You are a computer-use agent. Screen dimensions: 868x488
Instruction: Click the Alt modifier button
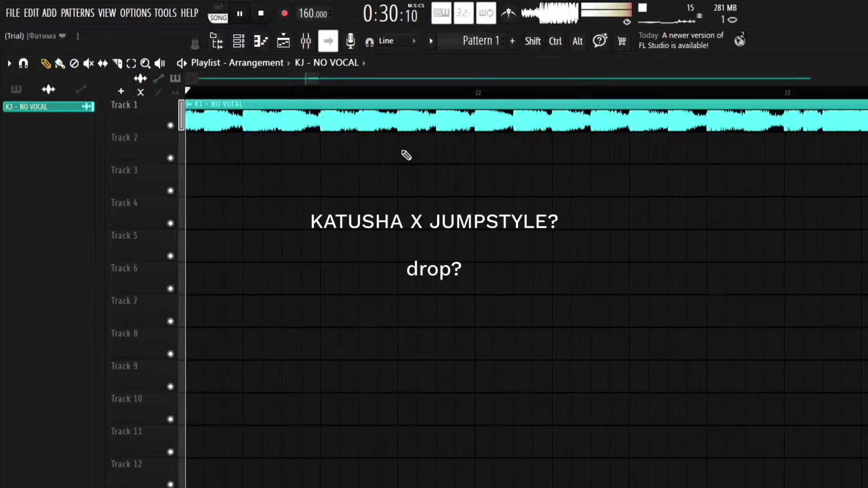pyautogui.click(x=577, y=41)
